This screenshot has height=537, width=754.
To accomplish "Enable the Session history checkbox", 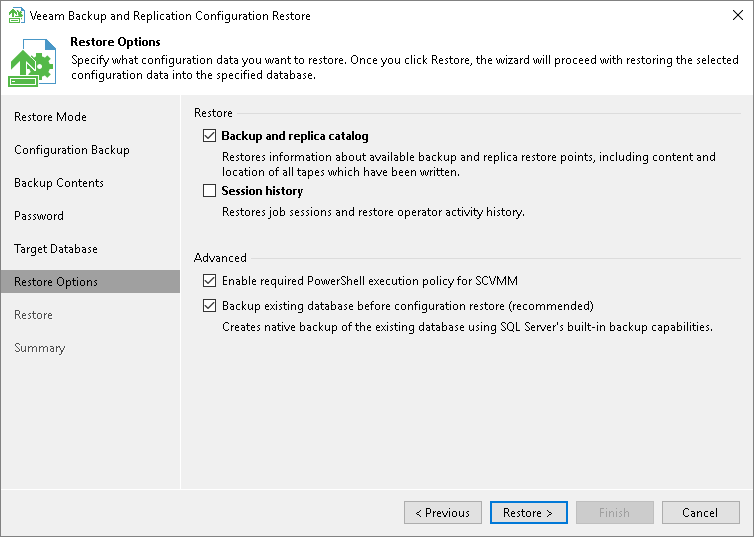I will 209,191.
